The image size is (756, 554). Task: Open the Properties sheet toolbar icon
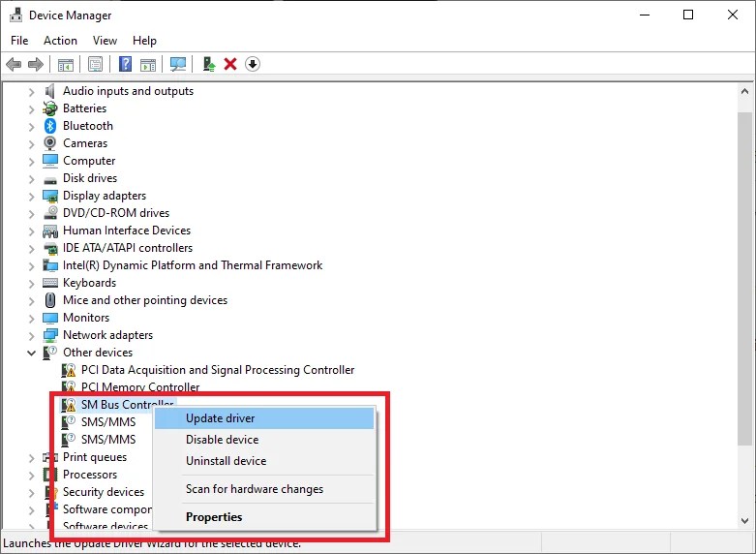(96, 64)
